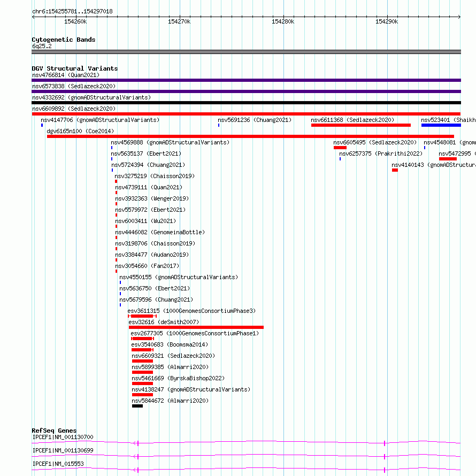The image size is (476, 476).
Task: Click the 6q25.2 cytogenetic band bar
Action: tap(246, 52)
